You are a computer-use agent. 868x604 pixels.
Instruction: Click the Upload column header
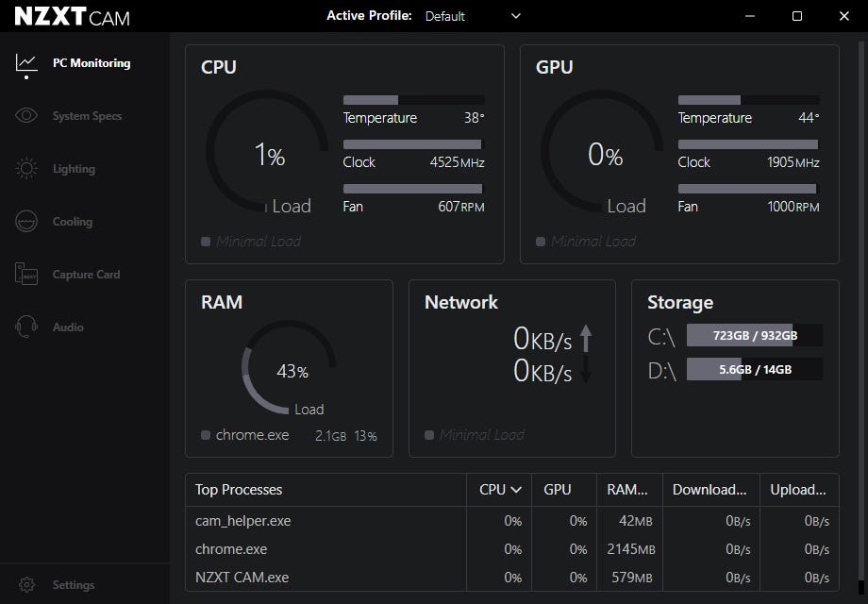798,490
